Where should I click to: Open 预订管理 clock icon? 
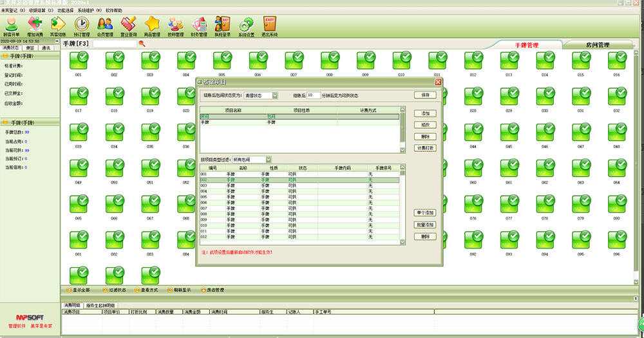(82, 26)
